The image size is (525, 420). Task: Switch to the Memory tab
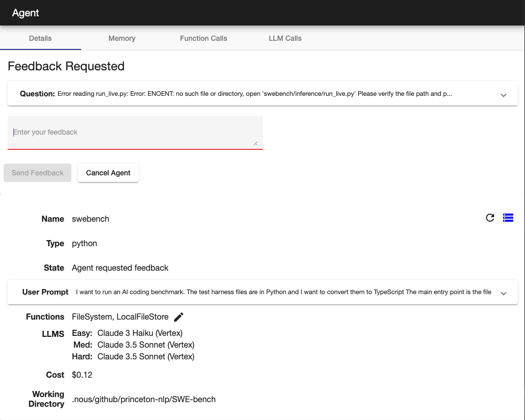tap(122, 38)
